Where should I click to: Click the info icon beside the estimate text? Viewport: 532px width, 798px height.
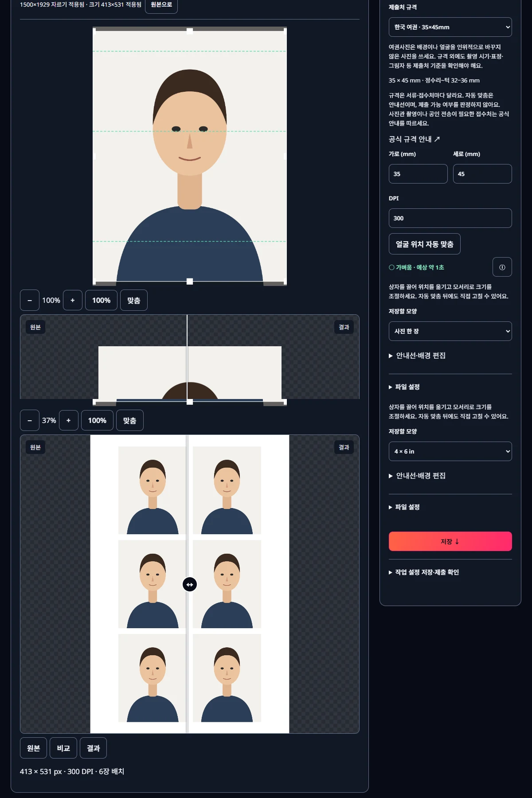pyautogui.click(x=502, y=267)
